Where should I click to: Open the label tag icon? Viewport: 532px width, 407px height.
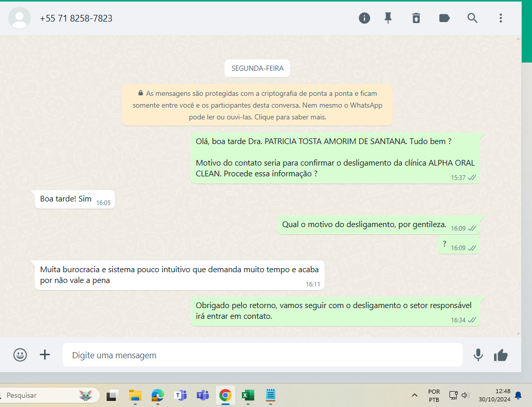click(444, 18)
